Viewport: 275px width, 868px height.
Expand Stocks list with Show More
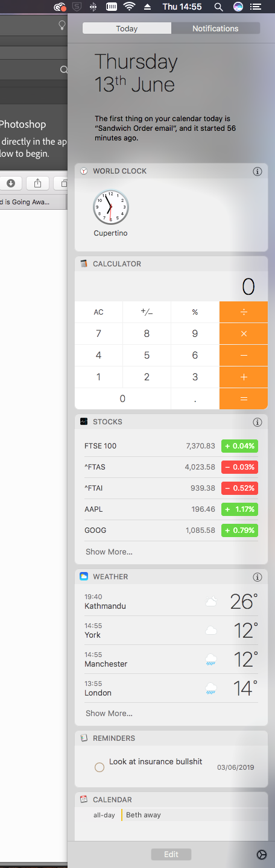click(x=109, y=552)
